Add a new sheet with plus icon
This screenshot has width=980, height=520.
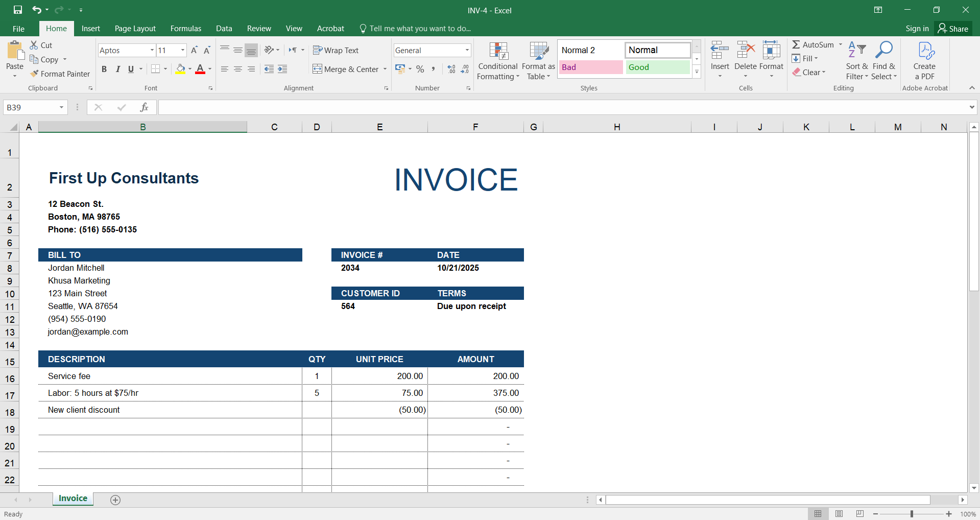[115, 500]
